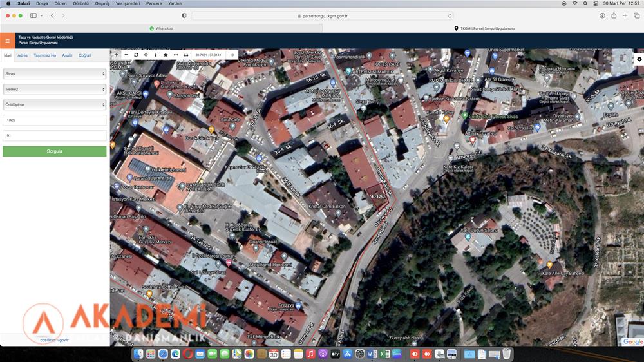Zoom out with the minus map tool

coord(126,55)
